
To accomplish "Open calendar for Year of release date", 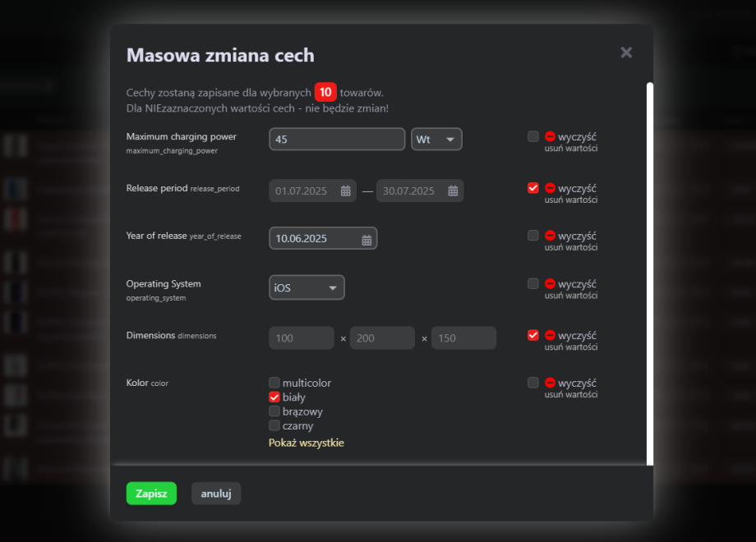I will tap(366, 239).
